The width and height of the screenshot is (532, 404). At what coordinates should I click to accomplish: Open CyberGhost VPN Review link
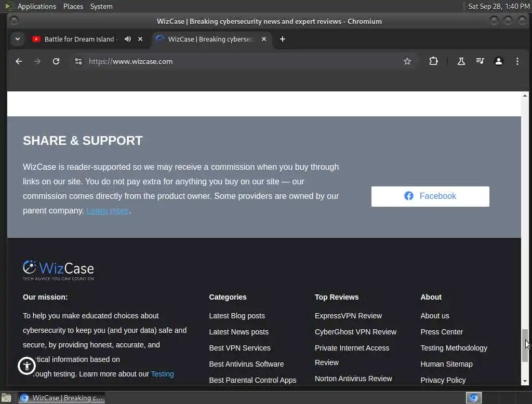(x=355, y=332)
